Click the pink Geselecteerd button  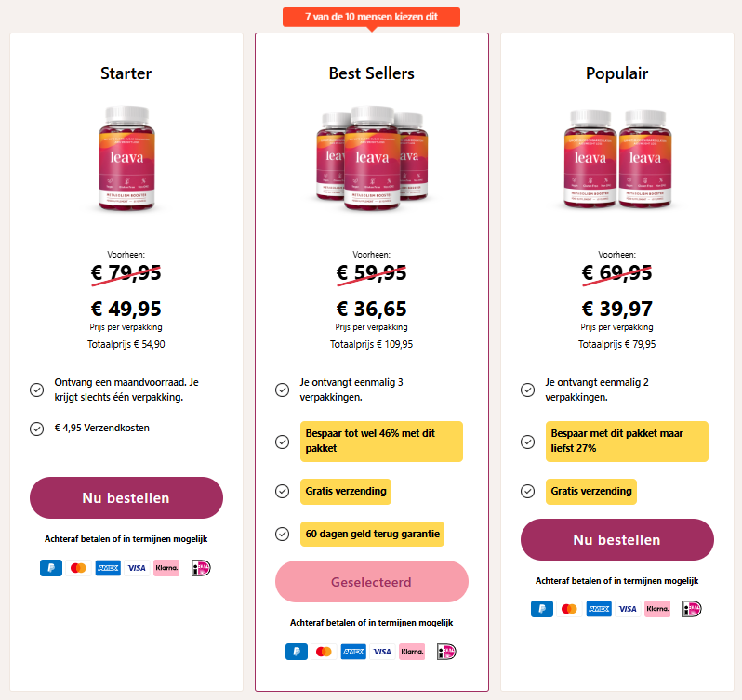pyautogui.click(x=371, y=582)
